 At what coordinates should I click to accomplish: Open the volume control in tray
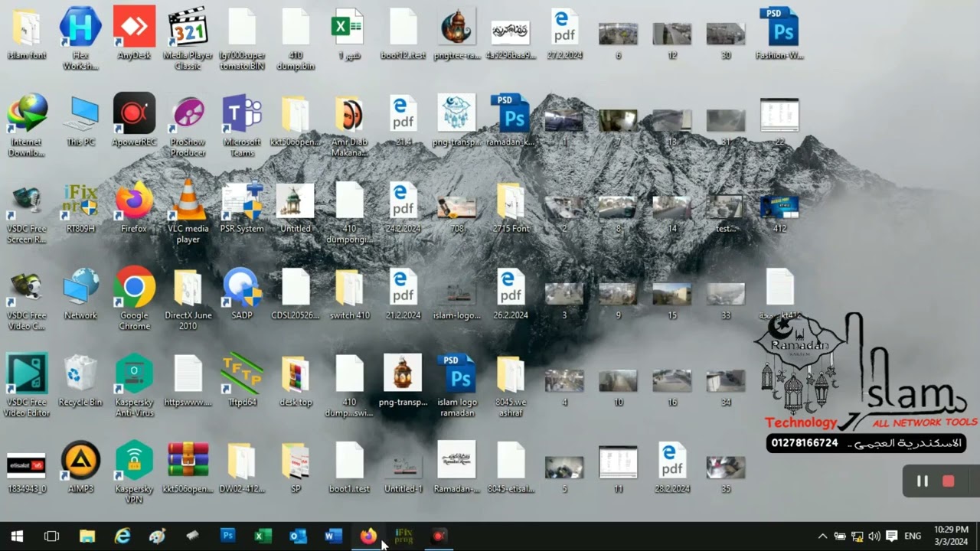click(x=874, y=536)
